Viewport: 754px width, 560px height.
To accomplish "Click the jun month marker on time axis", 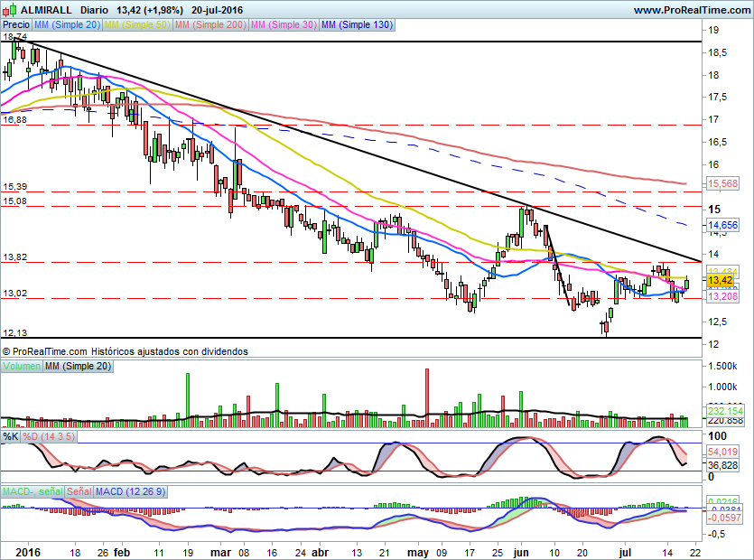I will click(521, 552).
